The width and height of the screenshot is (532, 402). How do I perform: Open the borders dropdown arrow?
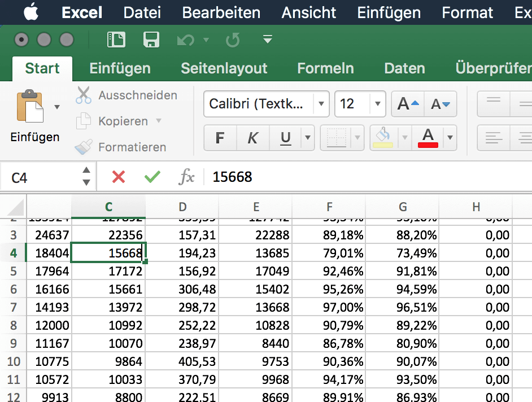[357, 138]
